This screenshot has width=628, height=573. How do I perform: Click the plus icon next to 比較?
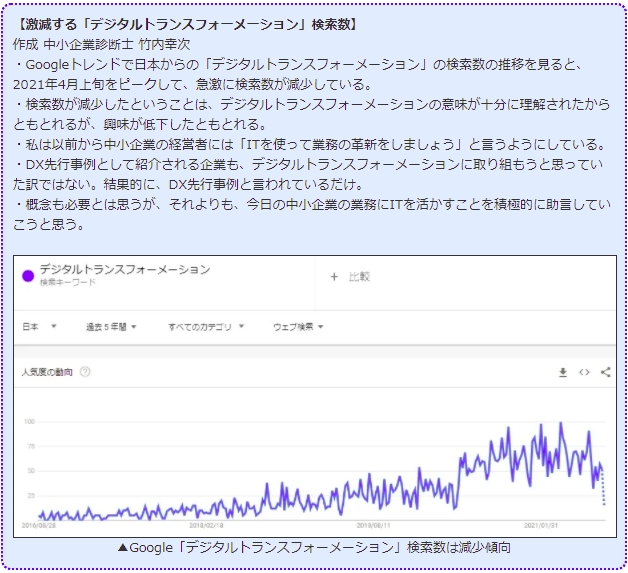click(x=334, y=277)
